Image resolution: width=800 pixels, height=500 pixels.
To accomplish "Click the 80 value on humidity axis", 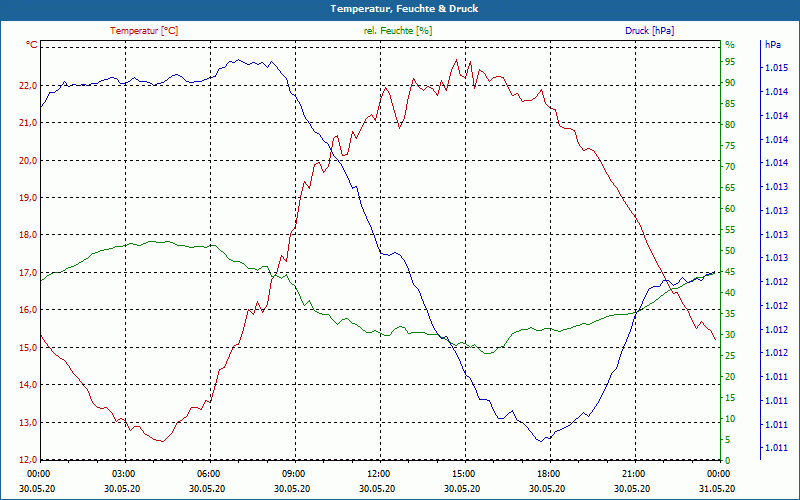I will (730, 125).
